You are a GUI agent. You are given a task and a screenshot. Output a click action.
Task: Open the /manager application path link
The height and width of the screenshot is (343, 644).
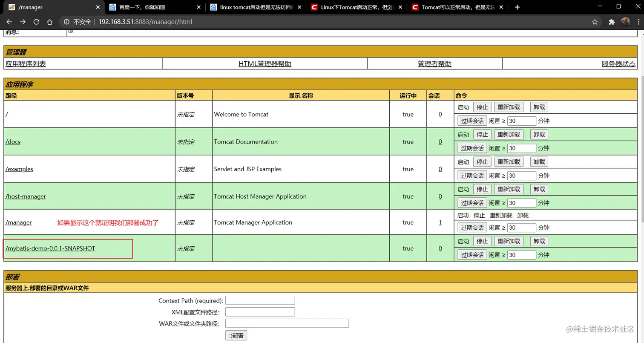click(x=18, y=222)
